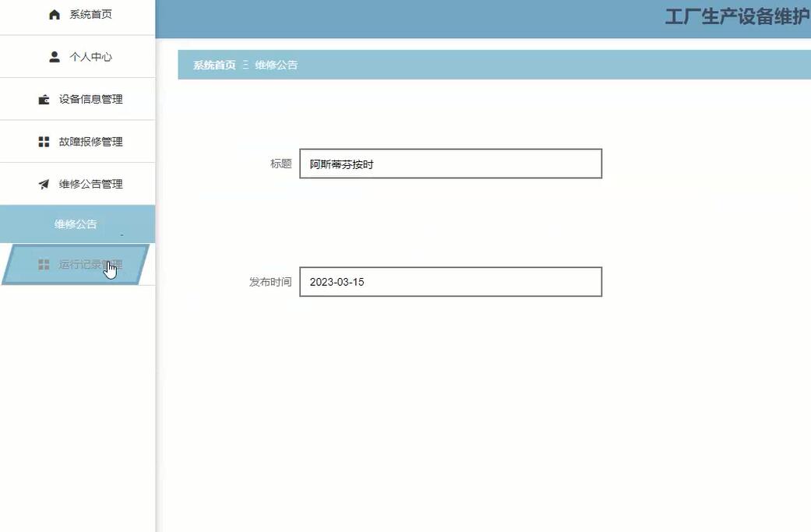
Task: Click the briefcase icon beside 设备信息管理
Action: 44,99
